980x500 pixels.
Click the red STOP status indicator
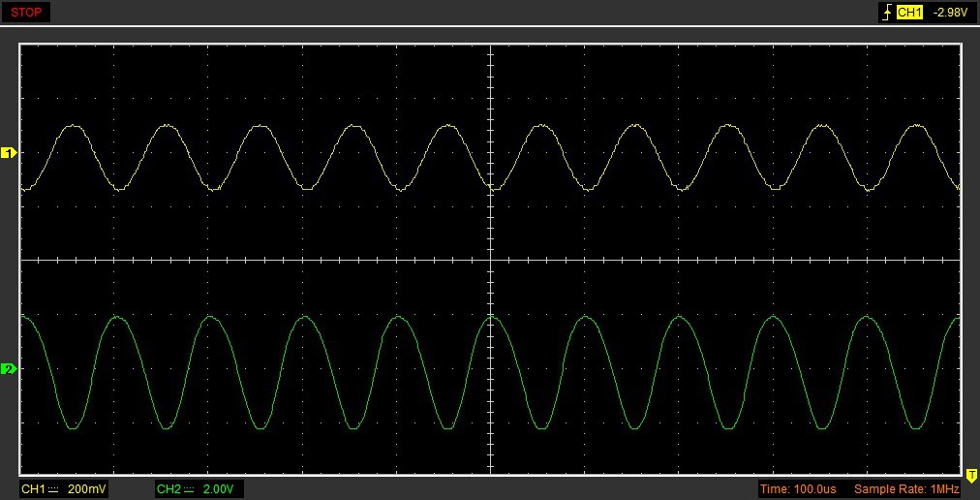click(26, 13)
